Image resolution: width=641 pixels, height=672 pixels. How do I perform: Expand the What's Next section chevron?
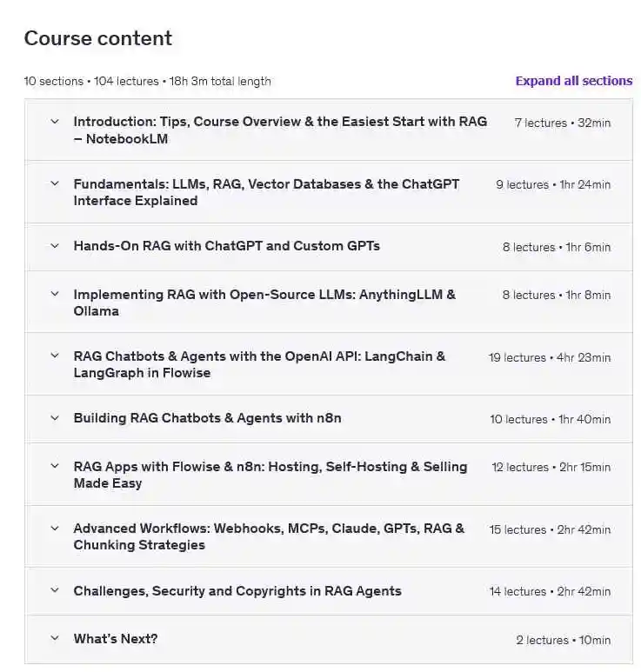click(55, 639)
